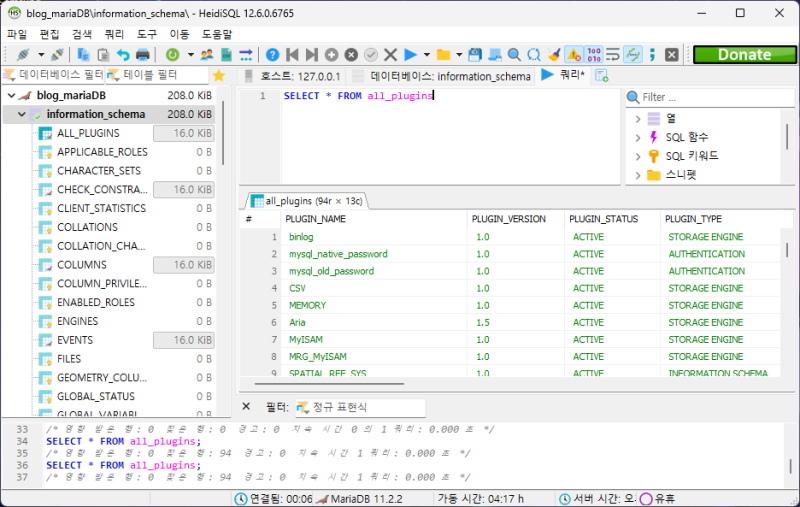Image resolution: width=800 pixels, height=507 pixels.
Task: Click the Export CSV file icon
Action: coord(226,55)
